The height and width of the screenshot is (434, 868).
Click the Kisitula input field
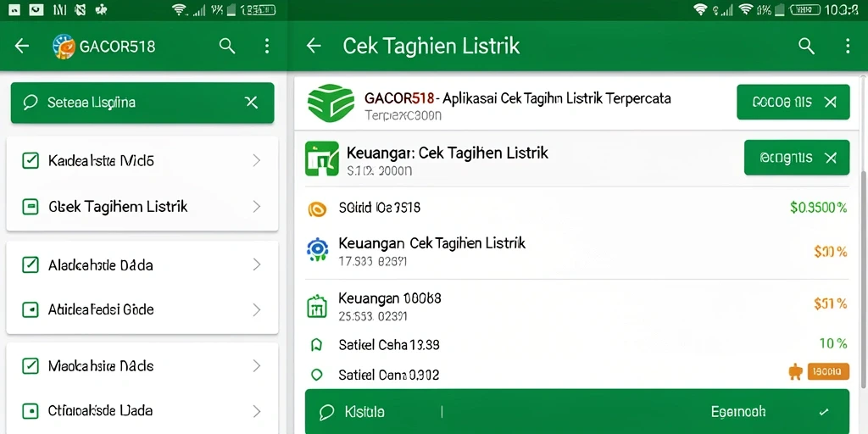[x=364, y=412]
